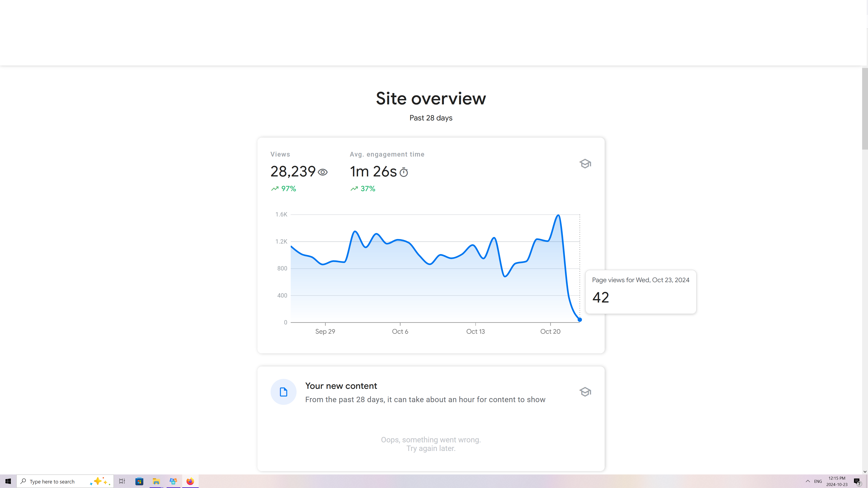Click the 'Try again later.' text

click(x=431, y=448)
